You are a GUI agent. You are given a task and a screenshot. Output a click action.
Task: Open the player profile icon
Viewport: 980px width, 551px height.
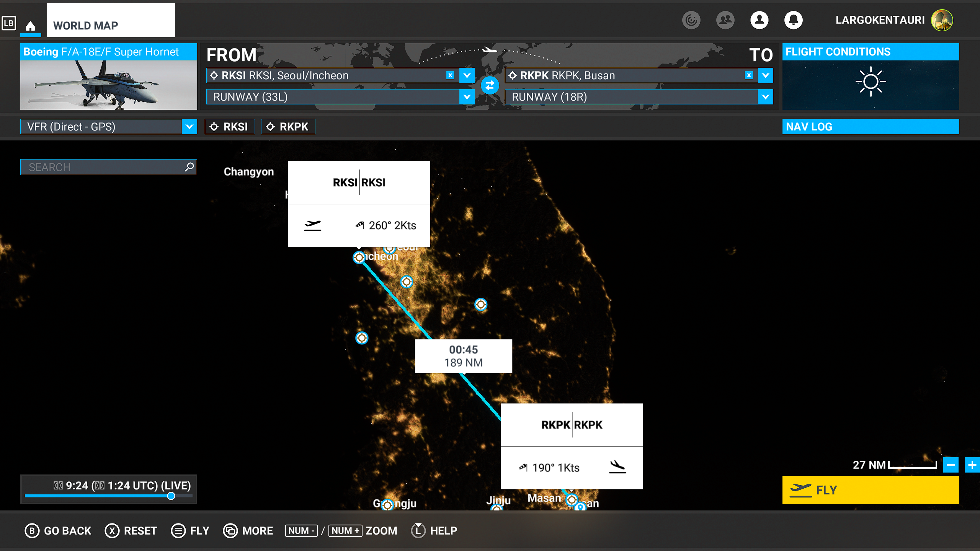[759, 20]
